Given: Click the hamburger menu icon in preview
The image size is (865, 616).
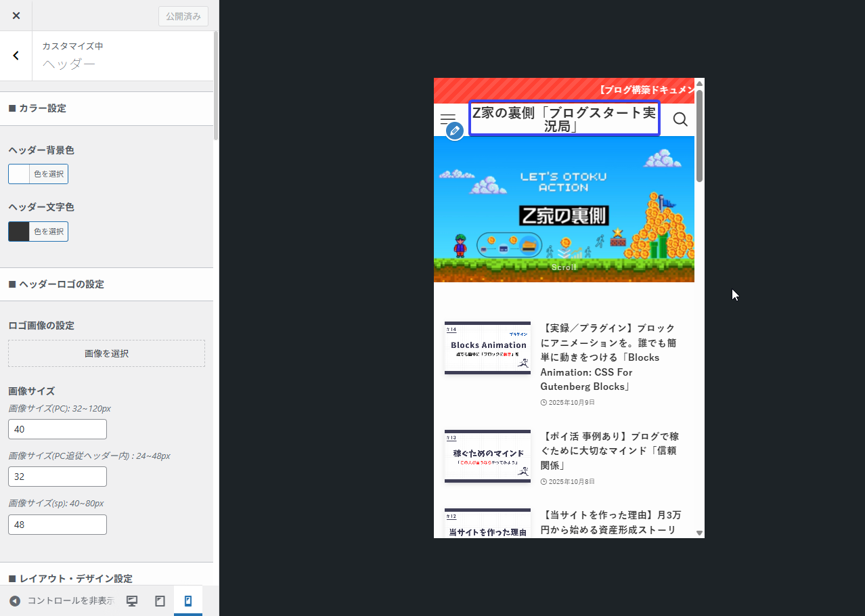Looking at the screenshot, I should pyautogui.click(x=447, y=119).
